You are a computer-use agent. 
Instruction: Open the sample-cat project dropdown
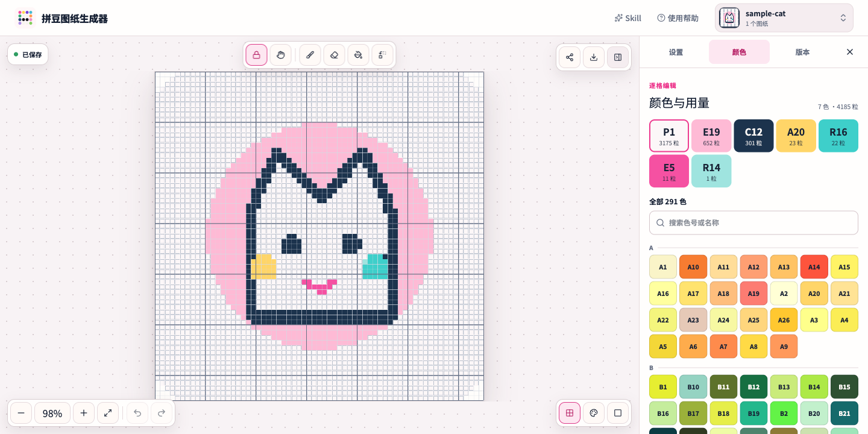pyautogui.click(x=784, y=18)
